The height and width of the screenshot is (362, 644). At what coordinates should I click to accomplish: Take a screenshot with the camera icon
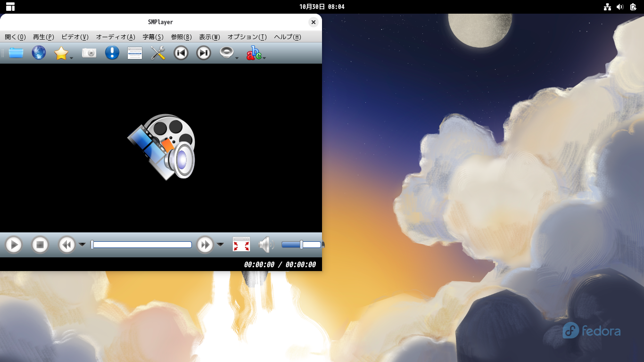(89, 53)
